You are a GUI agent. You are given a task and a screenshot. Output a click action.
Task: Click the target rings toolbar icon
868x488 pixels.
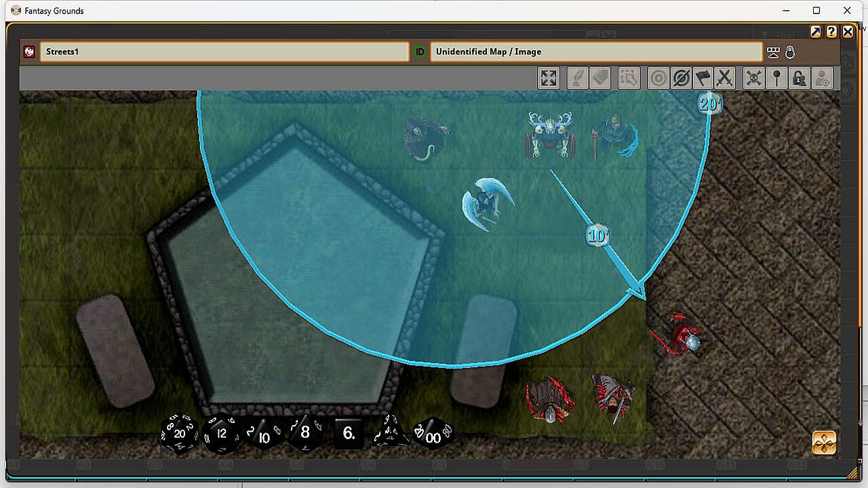[x=658, y=79]
